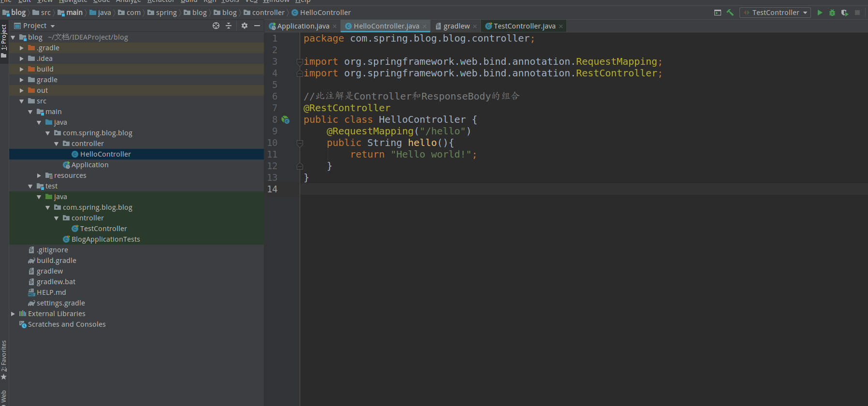Close the Application.java tab
Image resolution: width=868 pixels, height=406 pixels.
[x=334, y=27]
